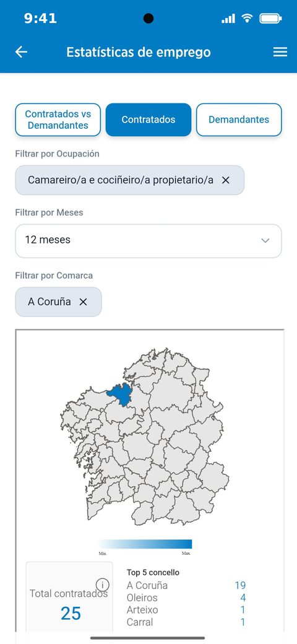Screen dimensions: 297x644
Task: Select the highlighted blue A Coruña region
Action: click(x=119, y=393)
